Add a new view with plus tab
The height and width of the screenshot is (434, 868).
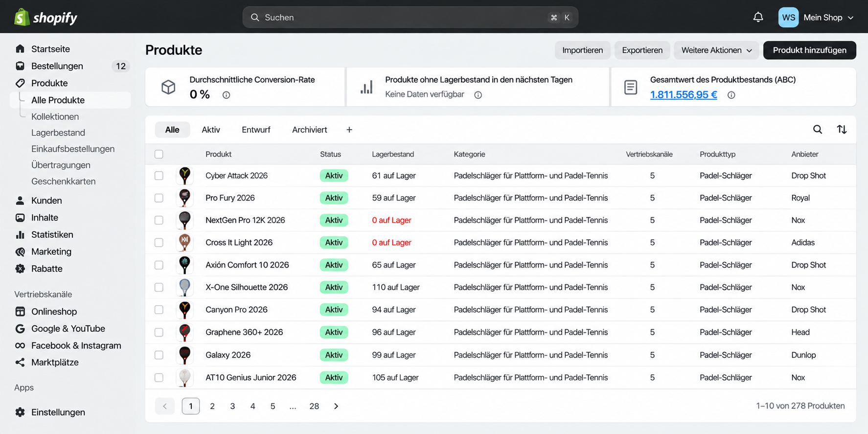tap(349, 130)
